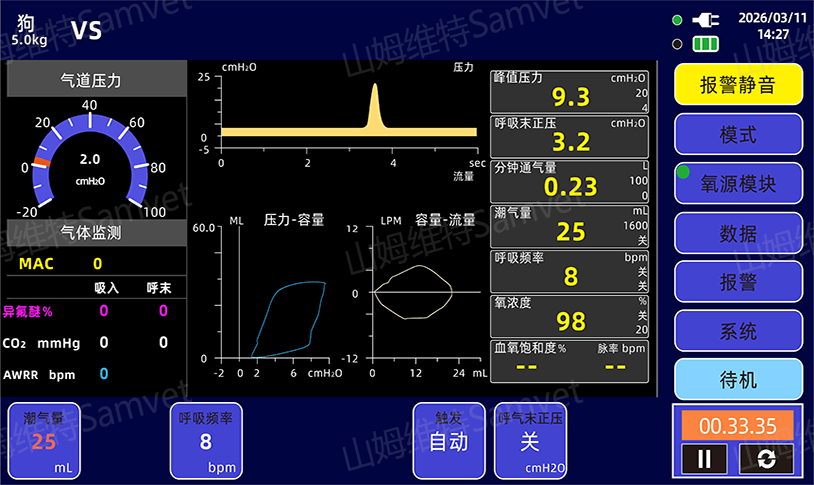Viewport: 814px width, 485px height.
Task: Silence alarms with 报警静音 button
Action: pyautogui.click(x=738, y=84)
